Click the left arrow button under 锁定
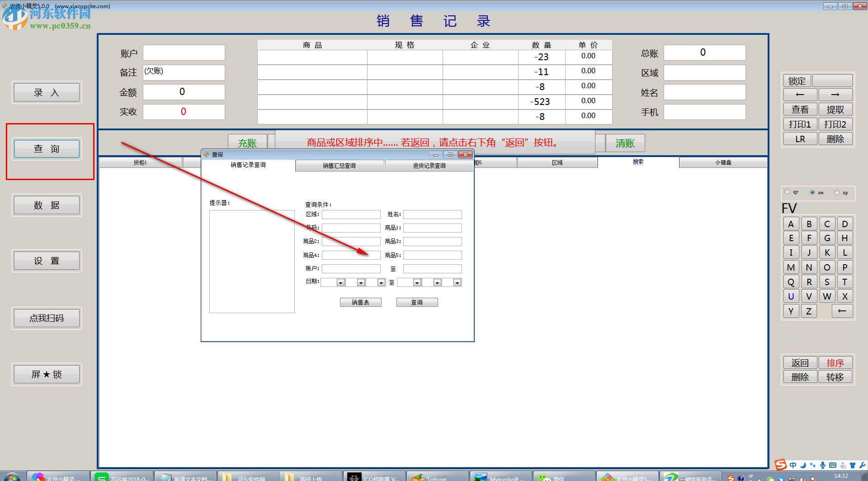The width and height of the screenshot is (868, 481). [x=800, y=95]
